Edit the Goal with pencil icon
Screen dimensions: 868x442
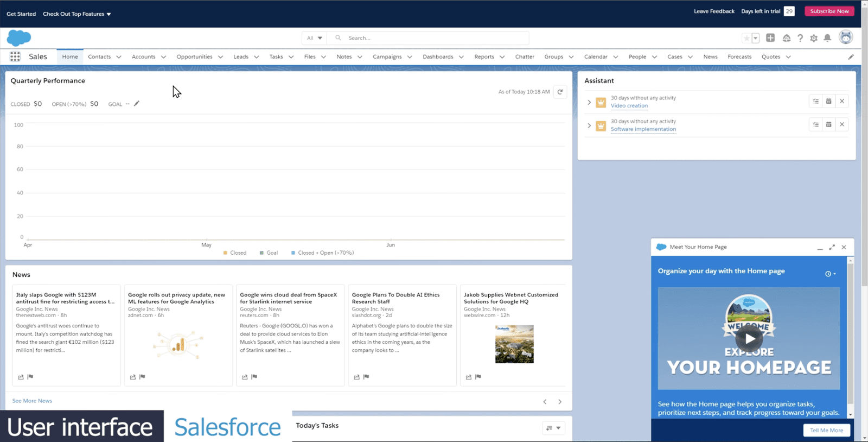(137, 104)
